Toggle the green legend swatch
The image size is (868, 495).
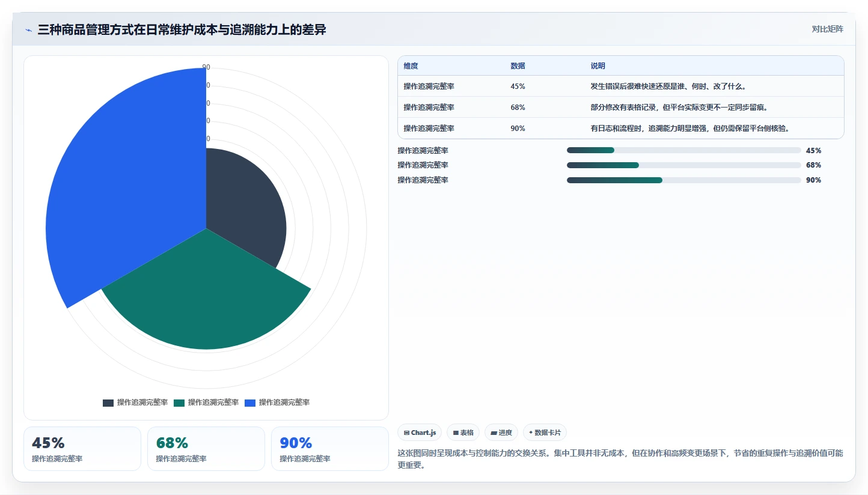point(179,402)
